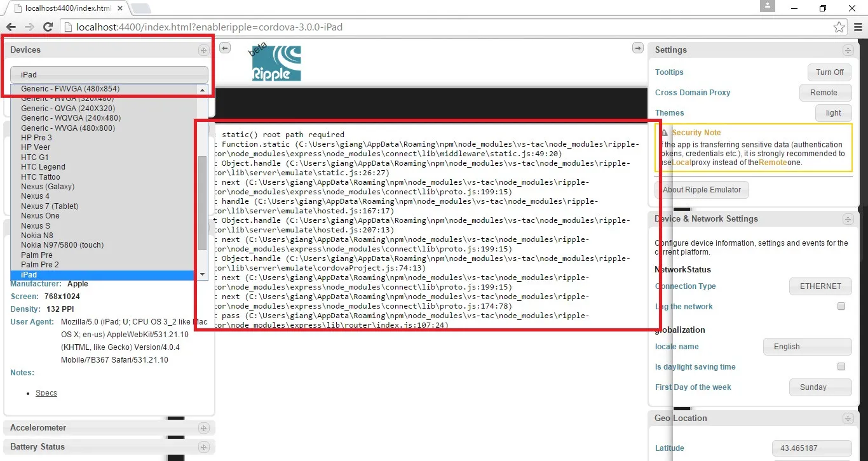Choose HP Veer from the device list
The image size is (868, 461).
pos(104,147)
